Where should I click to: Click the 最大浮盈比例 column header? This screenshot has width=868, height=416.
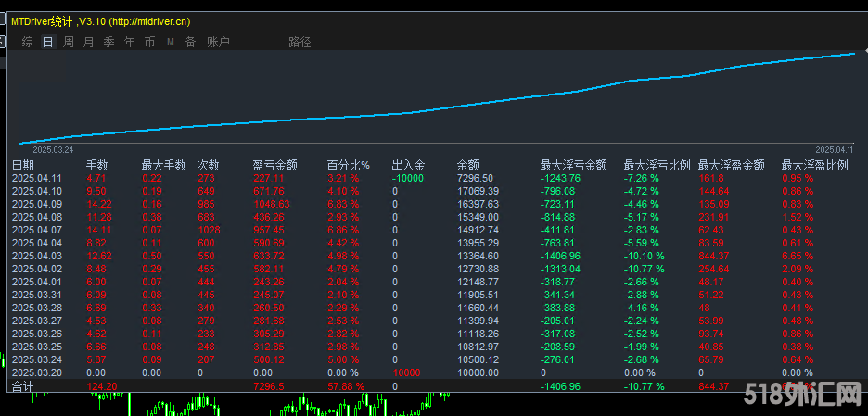coord(814,166)
